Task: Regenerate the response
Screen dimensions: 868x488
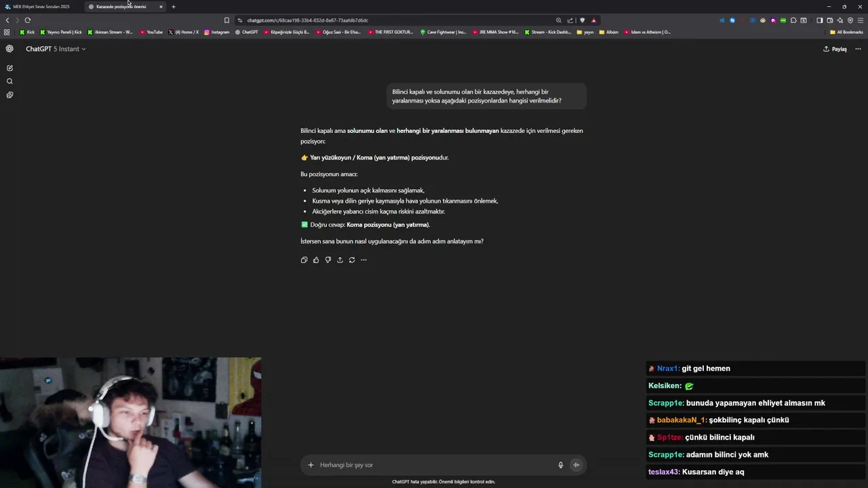Action: 352,260
